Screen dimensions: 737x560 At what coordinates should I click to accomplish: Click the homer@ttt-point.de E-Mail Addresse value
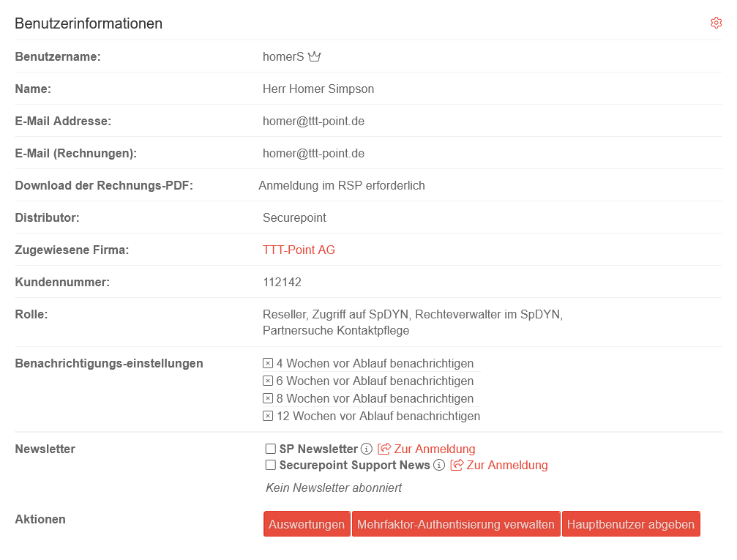tap(313, 121)
